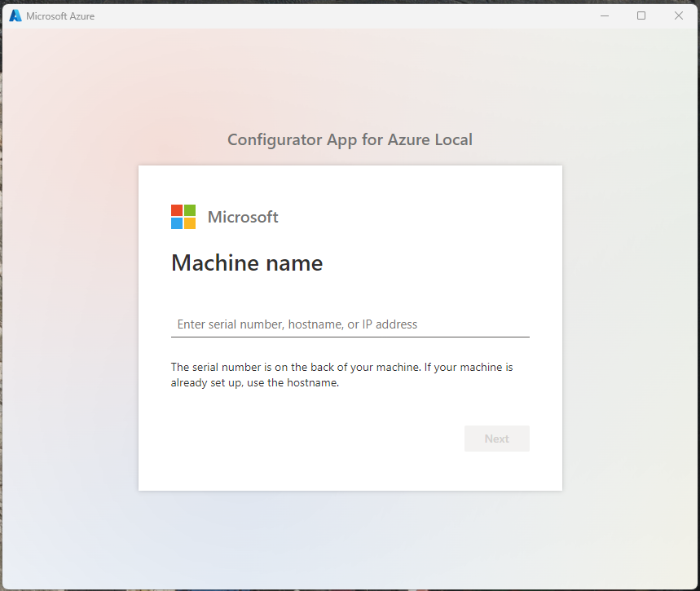Viewport: 700px width, 591px height.
Task: Click the "Microsoft" wordmark text beside logo
Action: pyautogui.click(x=243, y=217)
